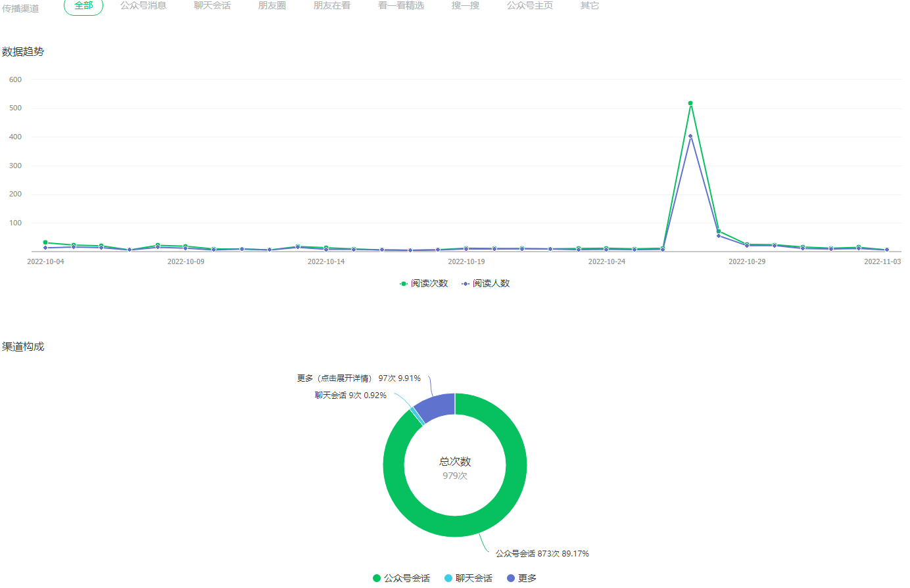Select the 搜一搜 tab

click(x=466, y=5)
